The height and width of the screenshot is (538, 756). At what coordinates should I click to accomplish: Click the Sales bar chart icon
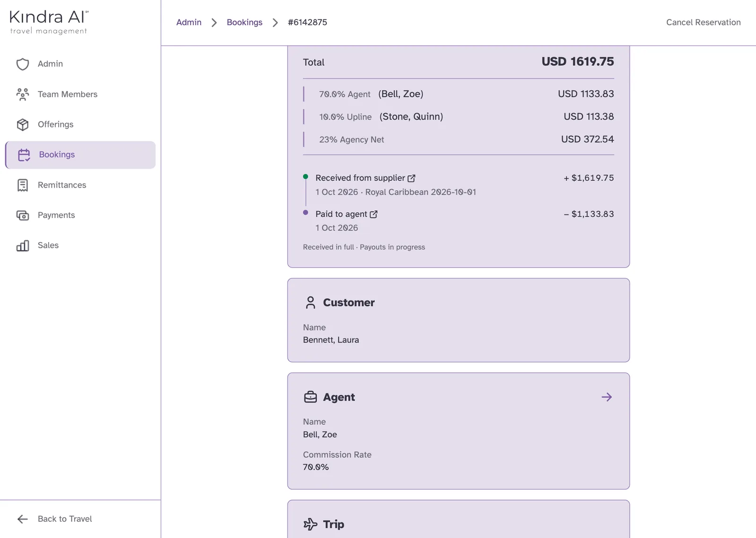point(23,245)
